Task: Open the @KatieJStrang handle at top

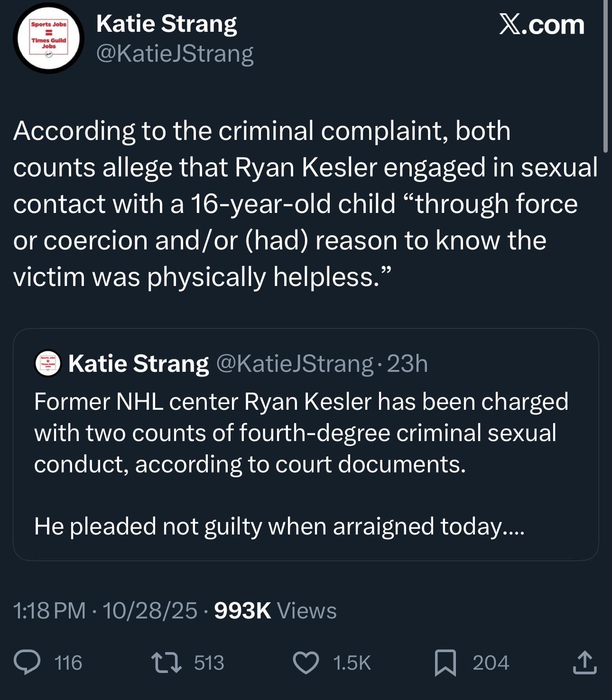Action: [175, 53]
